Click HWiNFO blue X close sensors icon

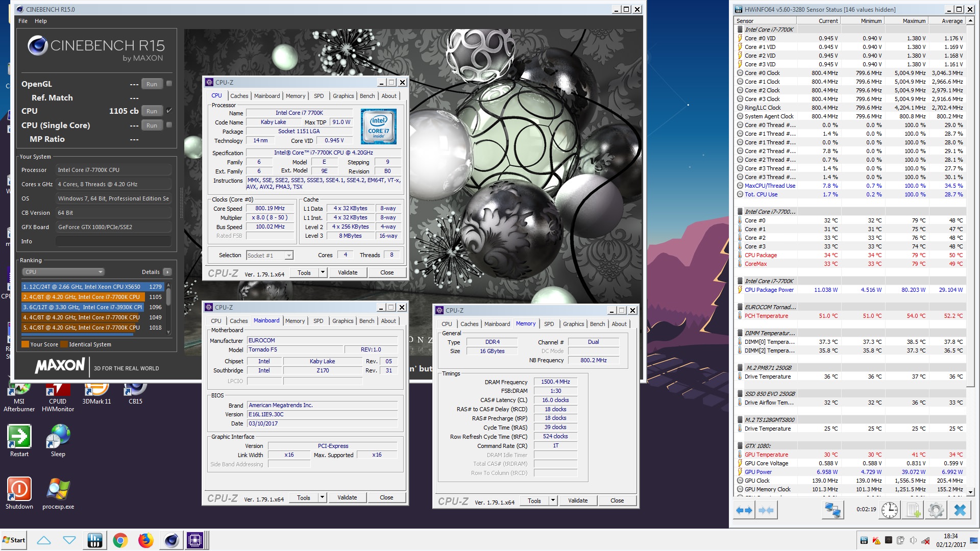960,510
